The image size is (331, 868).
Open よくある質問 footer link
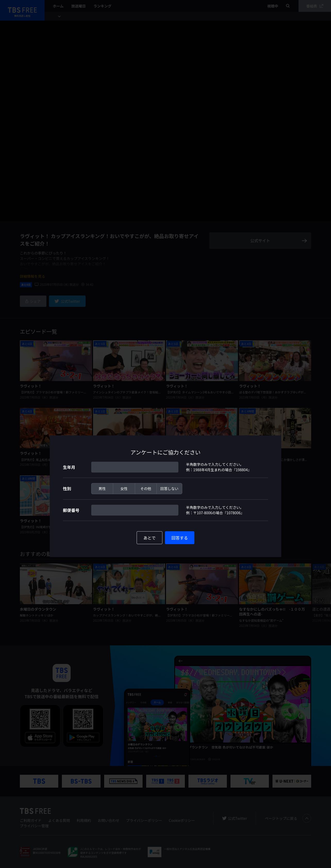click(x=59, y=821)
